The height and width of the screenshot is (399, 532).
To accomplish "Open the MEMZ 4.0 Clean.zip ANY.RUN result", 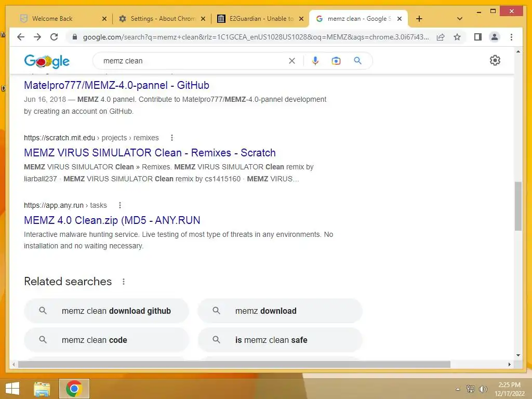I will [112, 220].
